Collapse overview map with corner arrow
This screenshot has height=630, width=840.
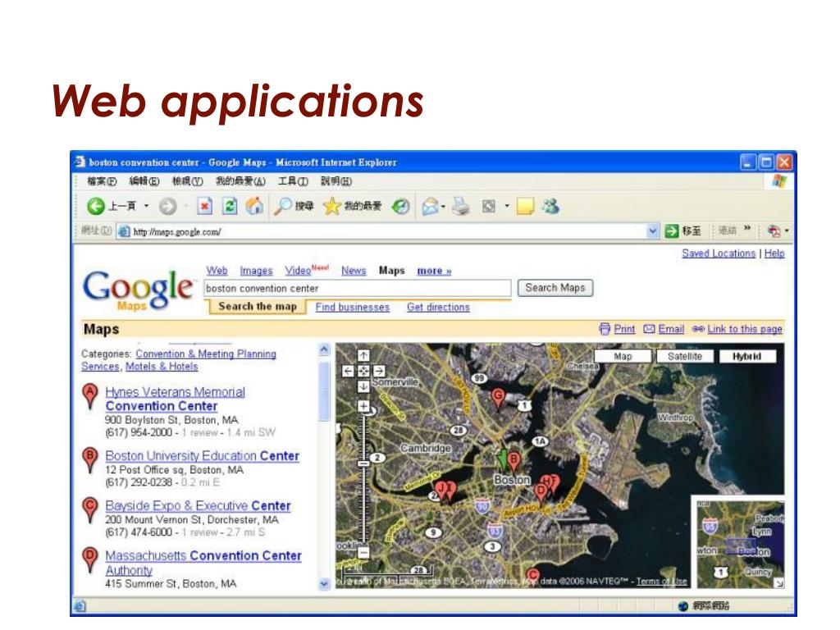tap(779, 583)
